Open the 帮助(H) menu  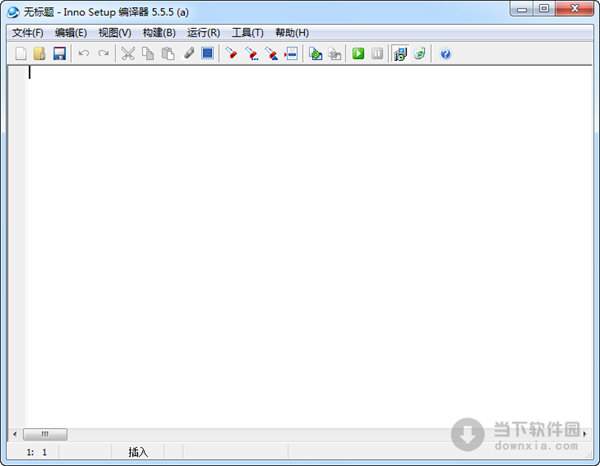click(x=292, y=33)
